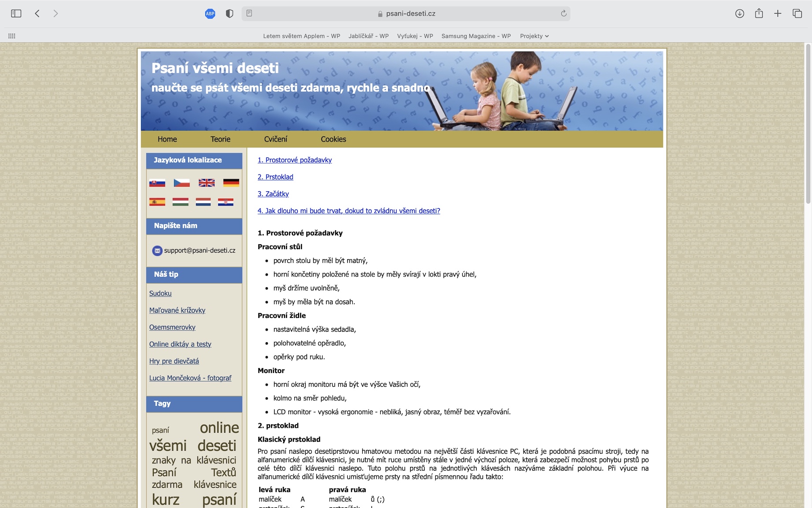Go back to the previous page
This screenshot has height=508, width=812.
pos(37,14)
